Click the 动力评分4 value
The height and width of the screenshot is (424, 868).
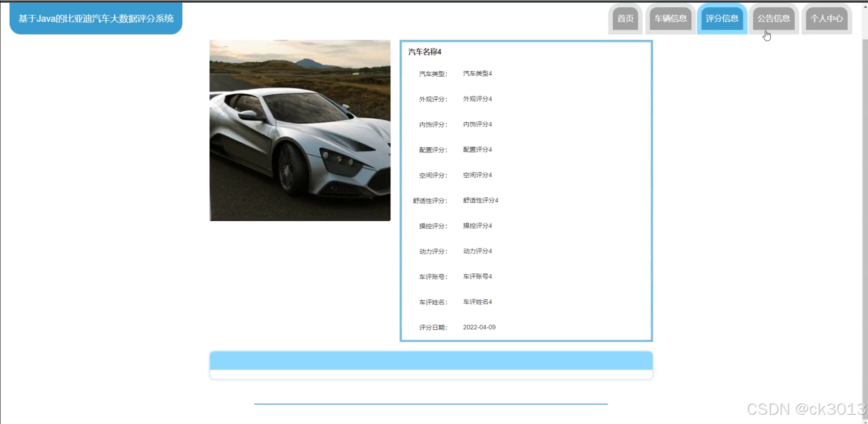pyautogui.click(x=478, y=251)
